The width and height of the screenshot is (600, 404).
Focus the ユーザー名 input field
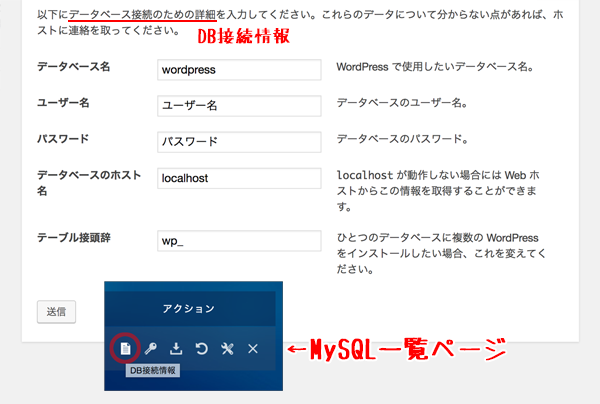click(239, 106)
